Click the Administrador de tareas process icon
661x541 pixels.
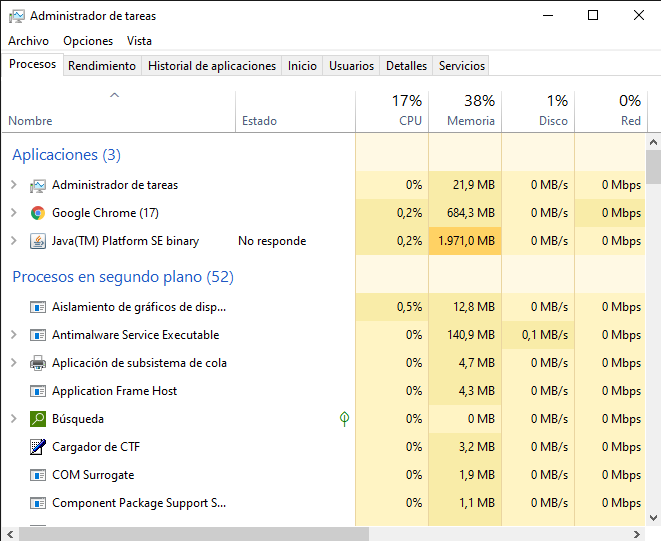point(38,185)
